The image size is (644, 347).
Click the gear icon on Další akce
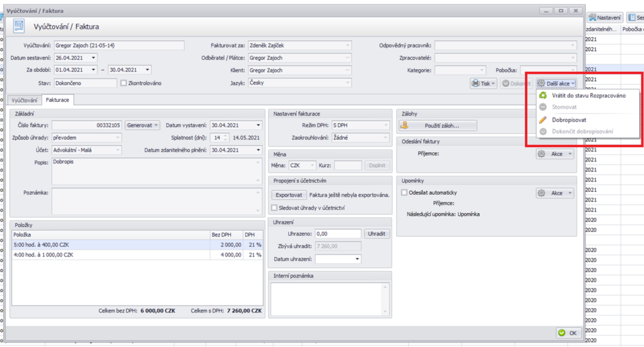pos(542,83)
